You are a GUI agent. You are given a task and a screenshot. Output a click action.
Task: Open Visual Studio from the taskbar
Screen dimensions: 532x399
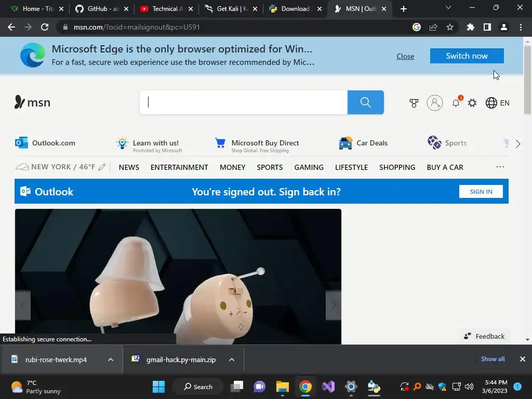pos(328,387)
